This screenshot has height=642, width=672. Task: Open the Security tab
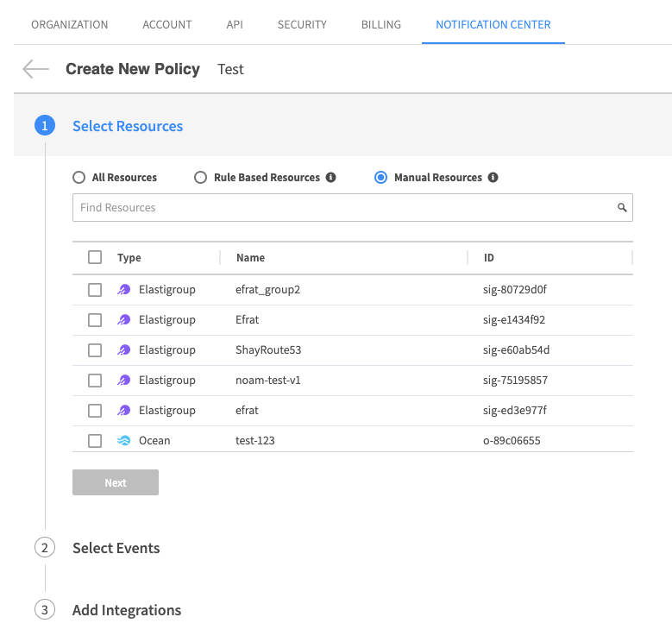[x=302, y=24]
